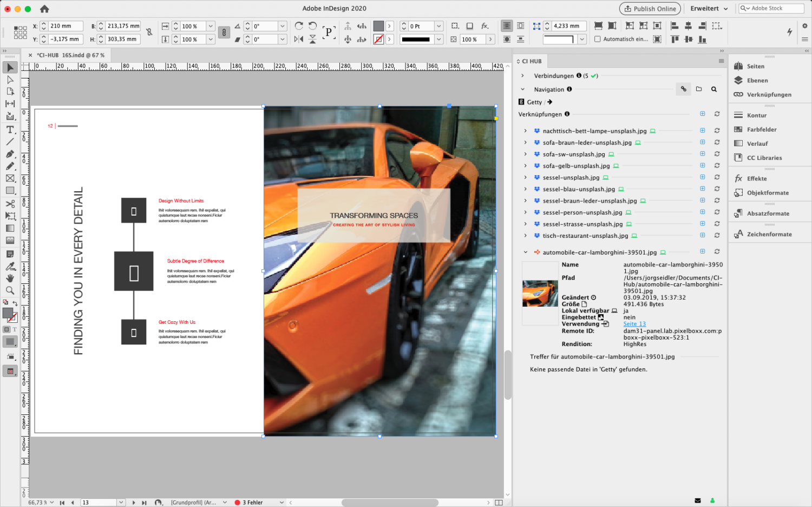
Task: Follow the Seite 13 link
Action: click(634, 324)
